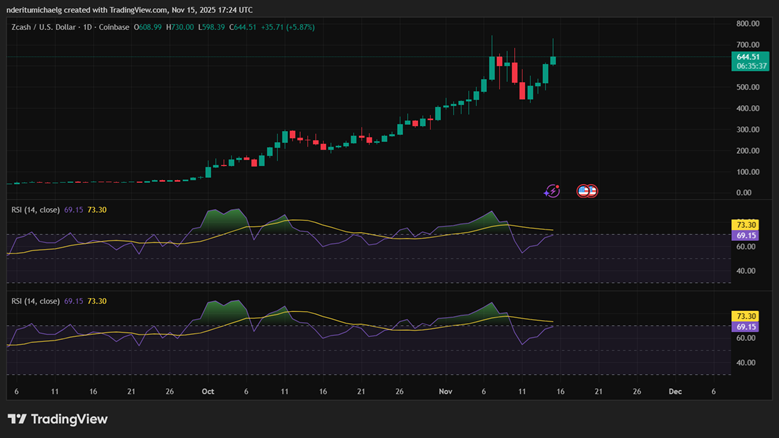
Task: Click yellow 73.30 tag in upper RSI pane
Action: click(x=746, y=226)
